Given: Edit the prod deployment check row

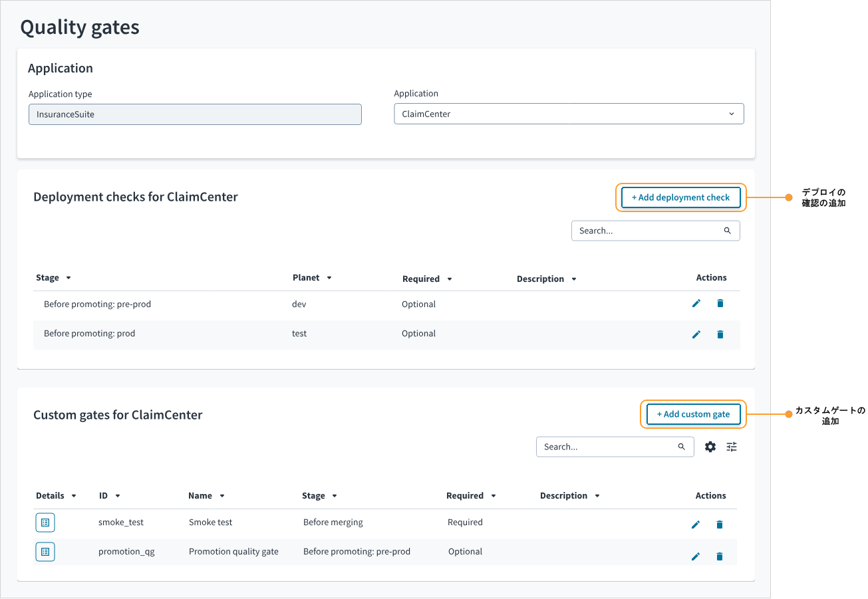Looking at the screenshot, I should point(696,334).
